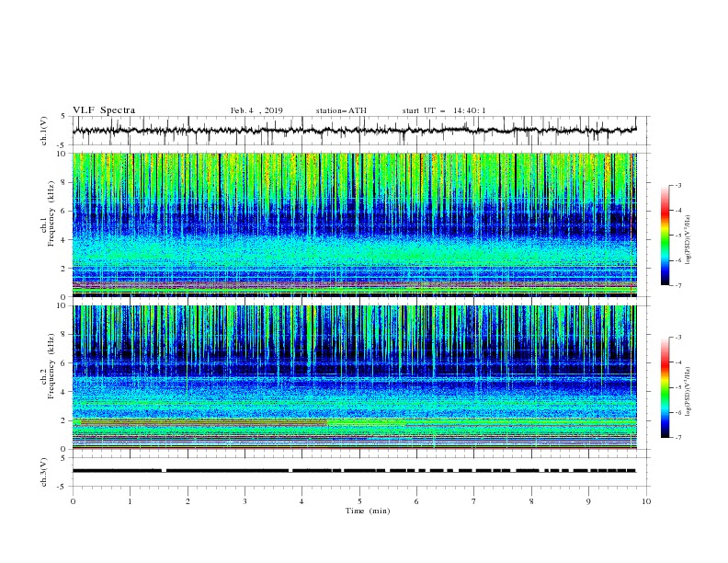Click the "-5" label on ch.2 color bar

click(678, 387)
